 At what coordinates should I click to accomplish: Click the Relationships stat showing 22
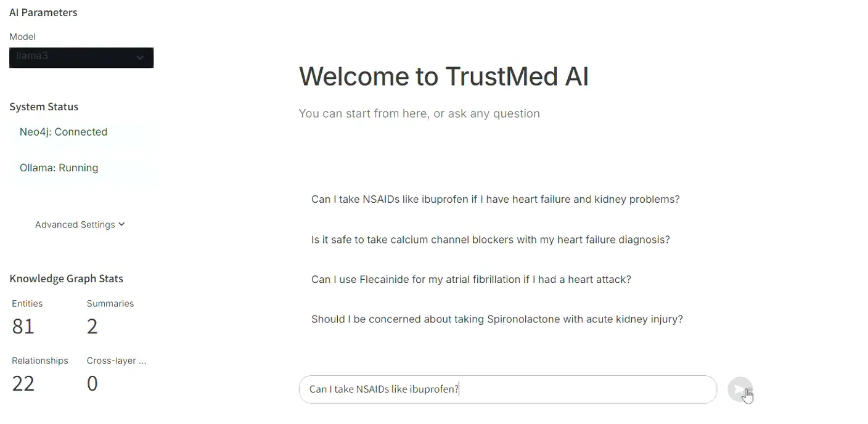[23, 383]
